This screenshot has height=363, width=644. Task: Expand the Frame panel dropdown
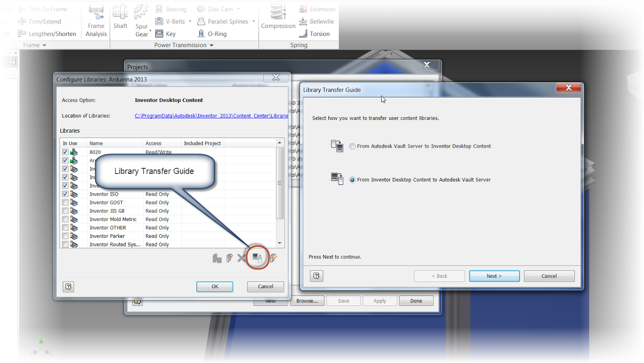point(44,45)
